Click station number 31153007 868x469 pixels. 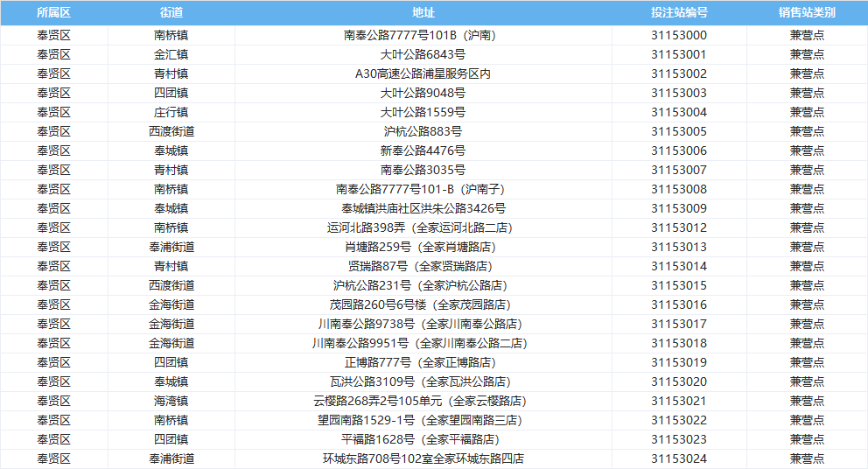(679, 170)
